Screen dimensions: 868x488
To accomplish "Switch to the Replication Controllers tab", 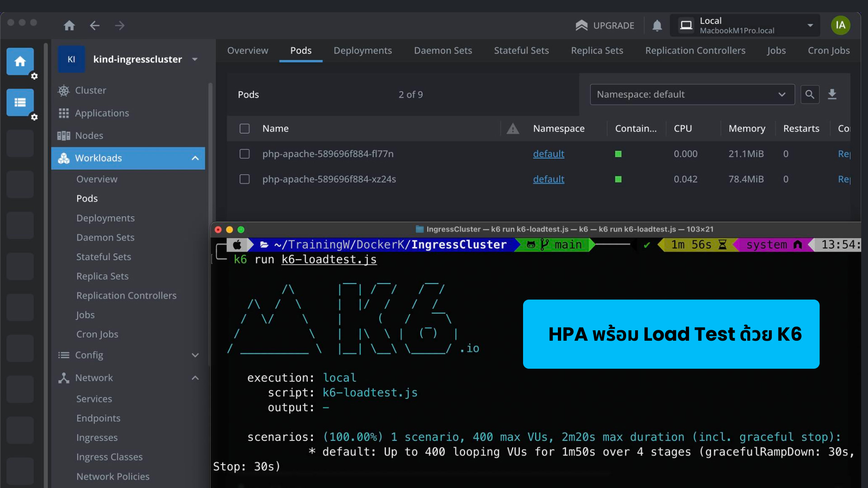I will tap(695, 51).
